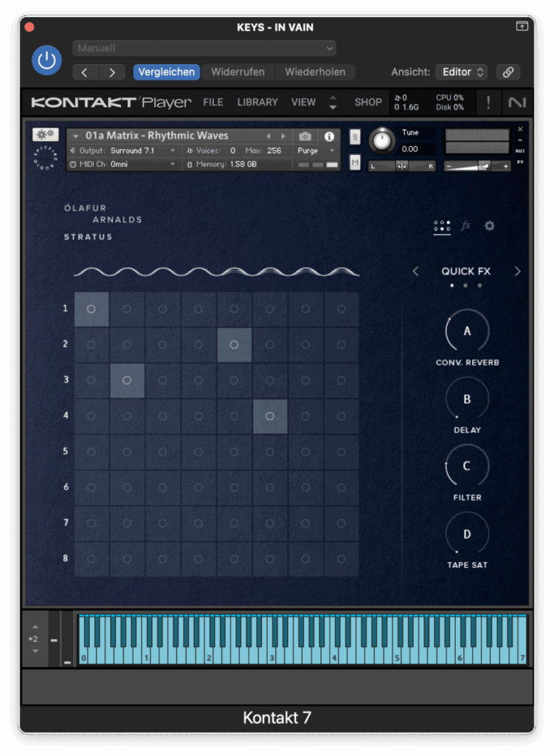This screenshot has width=554, height=756.
Task: Click the CONV. REVERB knob A
Action: click(467, 331)
